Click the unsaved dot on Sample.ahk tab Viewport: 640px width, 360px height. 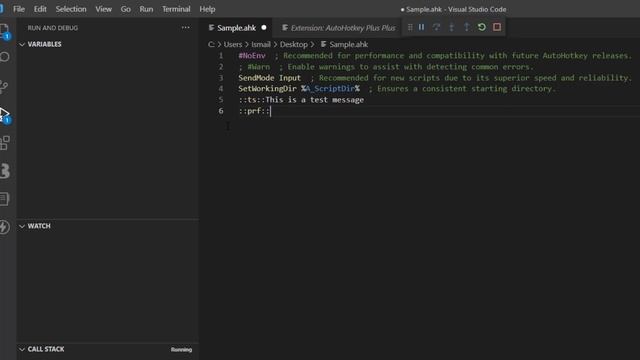[x=264, y=28]
